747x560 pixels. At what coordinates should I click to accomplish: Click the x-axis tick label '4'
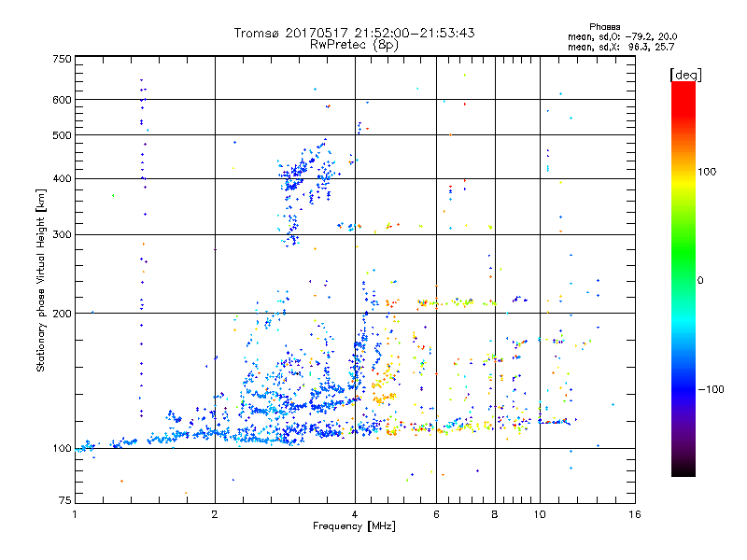355,514
